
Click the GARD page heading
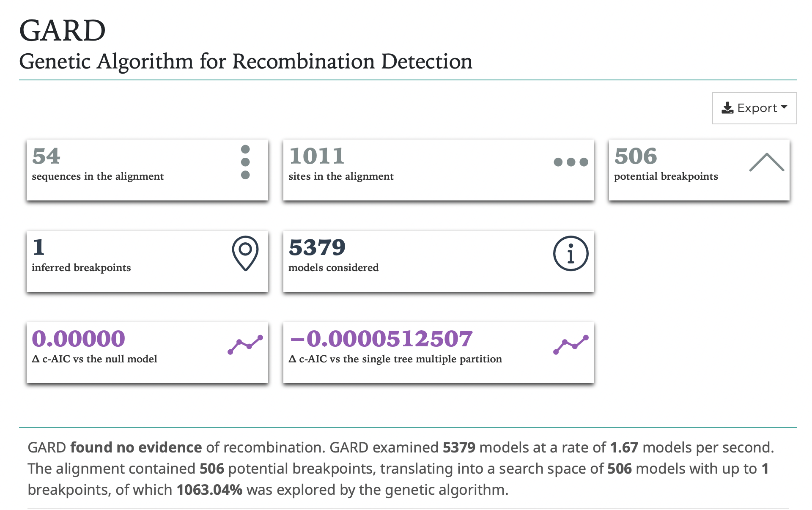[x=63, y=31]
